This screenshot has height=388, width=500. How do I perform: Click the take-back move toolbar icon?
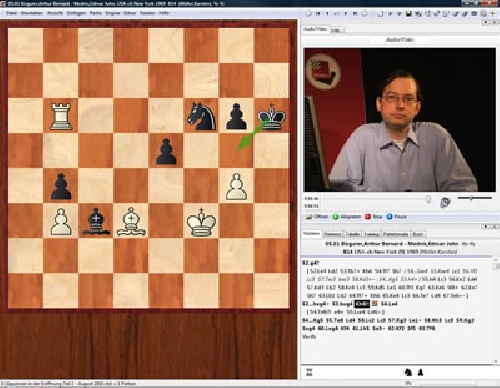[336, 14]
